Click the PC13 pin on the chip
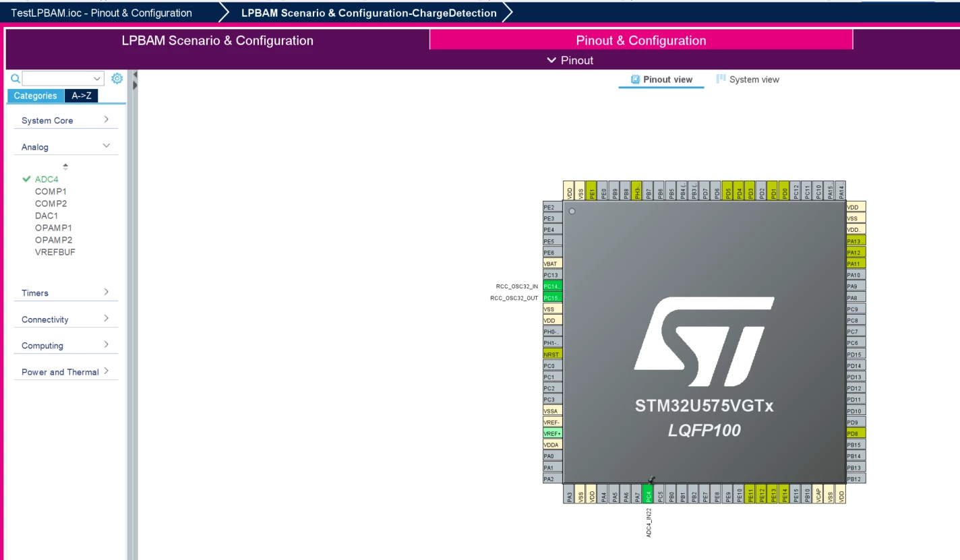The image size is (960, 560). click(x=553, y=275)
